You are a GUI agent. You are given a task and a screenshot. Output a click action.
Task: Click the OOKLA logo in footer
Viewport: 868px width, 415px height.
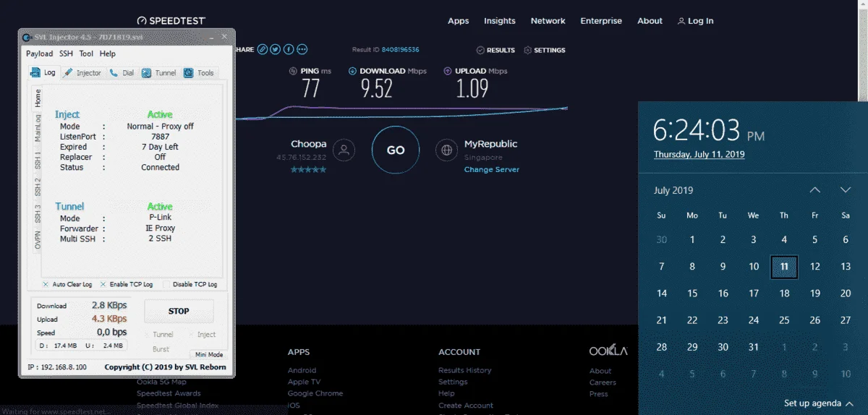coord(608,351)
